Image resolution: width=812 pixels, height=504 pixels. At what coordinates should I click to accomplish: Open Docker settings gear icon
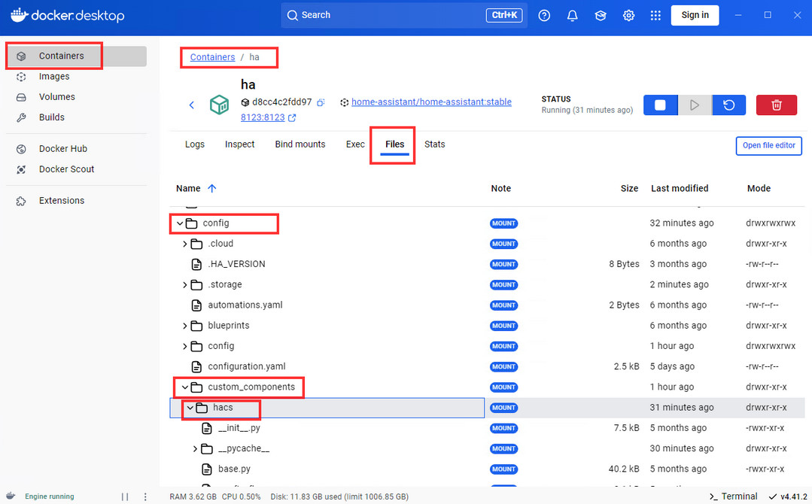(628, 16)
